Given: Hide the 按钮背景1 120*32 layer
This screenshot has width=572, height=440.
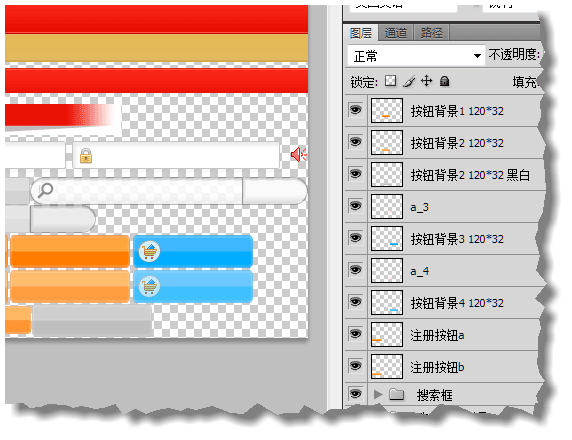Looking at the screenshot, I should click(356, 110).
